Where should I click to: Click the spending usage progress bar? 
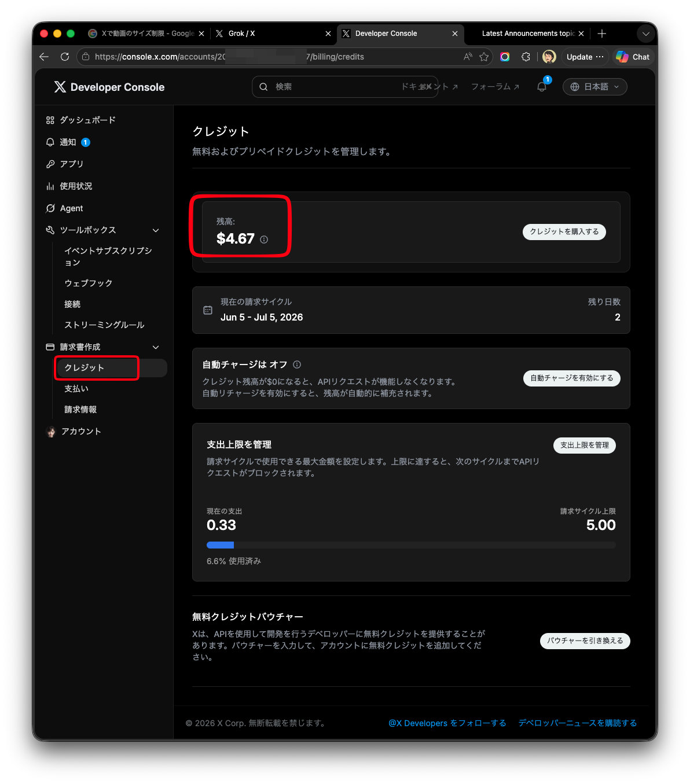[x=411, y=545]
